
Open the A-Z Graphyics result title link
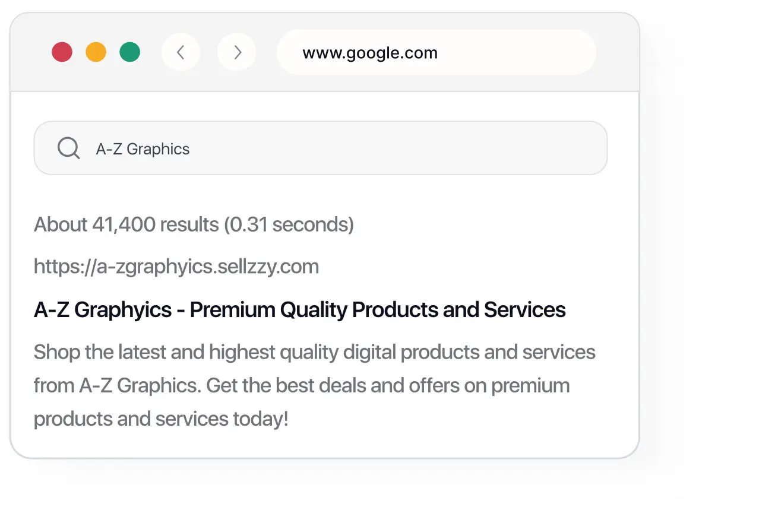[x=299, y=309]
